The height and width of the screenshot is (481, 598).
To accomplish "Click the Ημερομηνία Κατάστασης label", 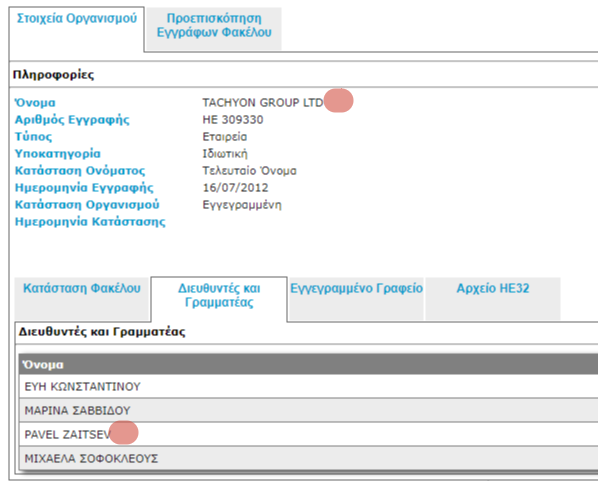I will click(x=90, y=222).
